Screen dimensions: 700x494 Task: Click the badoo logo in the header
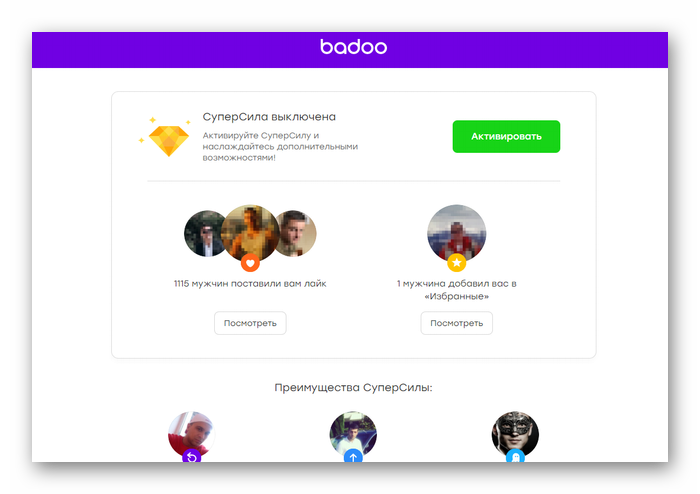(x=353, y=46)
